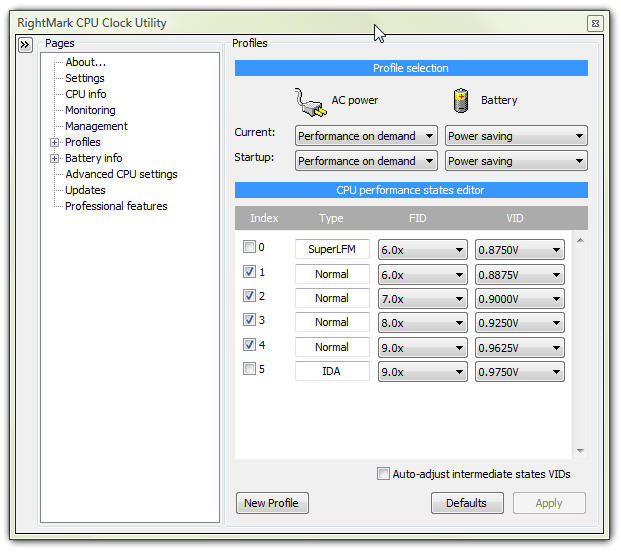The image size is (621, 555).
Task: Open VID dropdown showing 0.8875V
Action: 520,275
